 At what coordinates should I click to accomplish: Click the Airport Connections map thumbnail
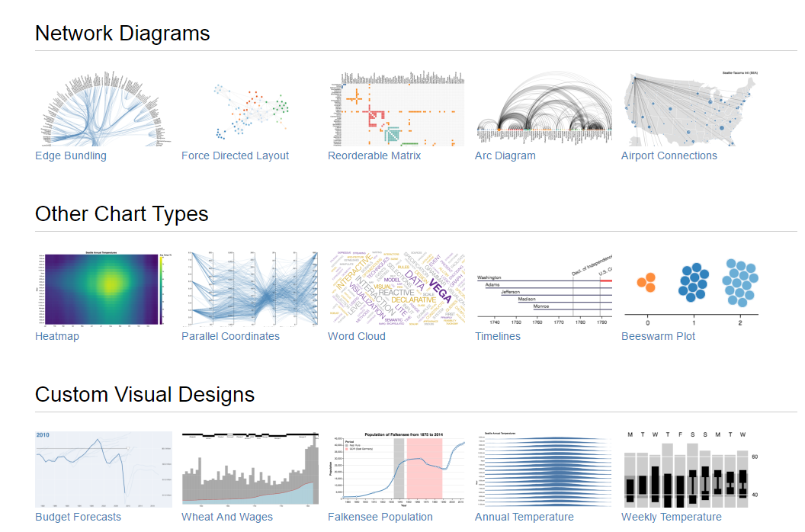689,108
